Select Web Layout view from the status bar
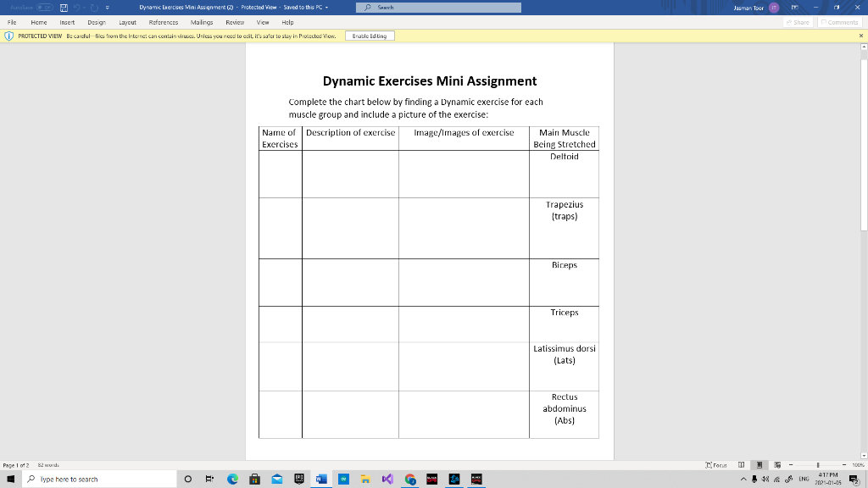Image resolution: width=868 pixels, height=488 pixels. (777, 464)
